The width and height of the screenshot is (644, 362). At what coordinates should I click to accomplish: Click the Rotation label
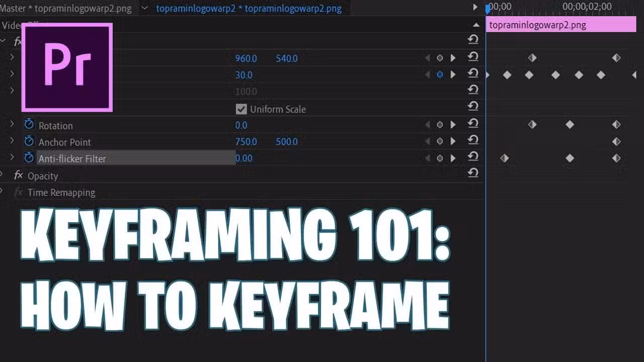click(x=56, y=126)
